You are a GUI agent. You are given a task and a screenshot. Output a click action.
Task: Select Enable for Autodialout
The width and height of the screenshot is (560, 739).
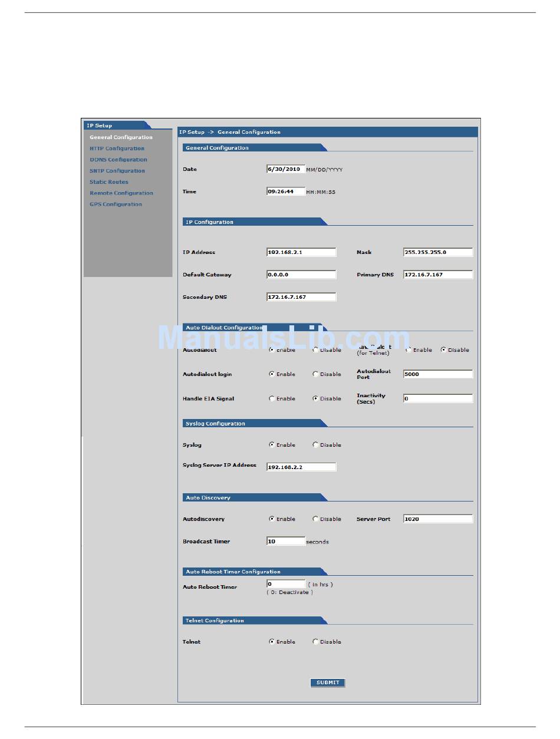point(272,350)
